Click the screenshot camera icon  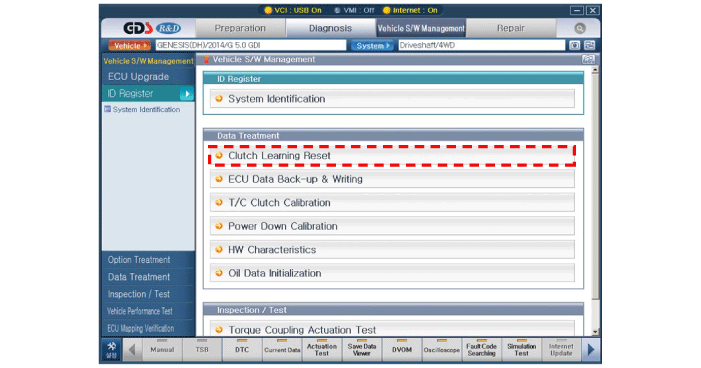[574, 45]
